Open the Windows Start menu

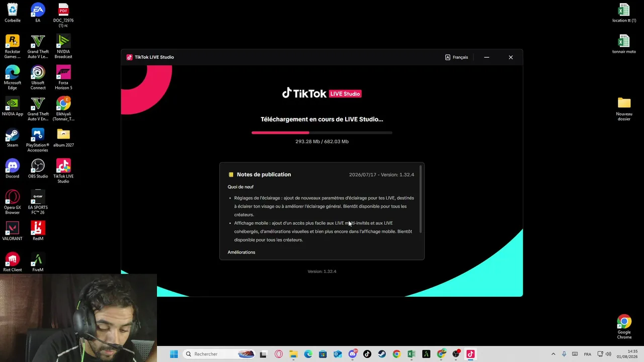[x=174, y=354]
